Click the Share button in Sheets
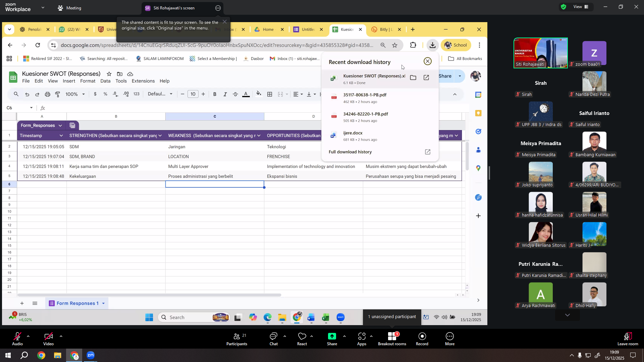This screenshot has width=644, height=362. [445, 76]
